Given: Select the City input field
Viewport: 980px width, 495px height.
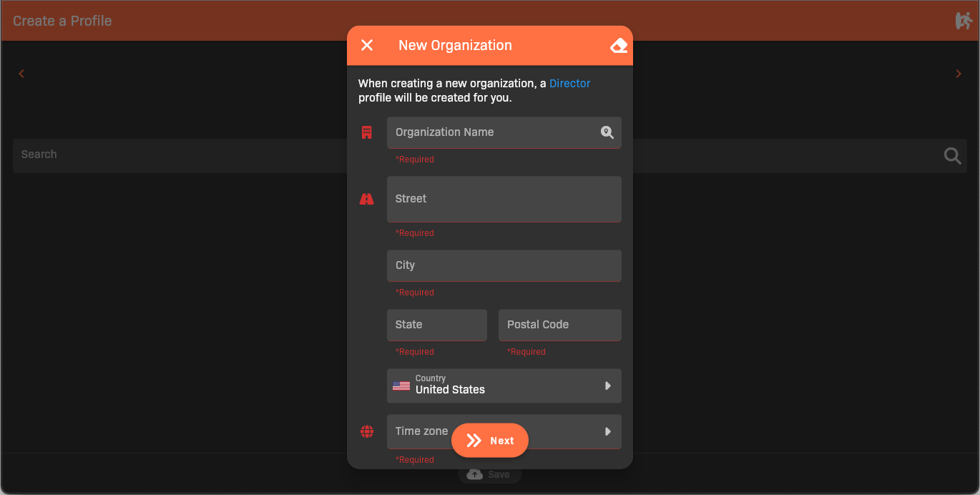Looking at the screenshot, I should pos(504,265).
